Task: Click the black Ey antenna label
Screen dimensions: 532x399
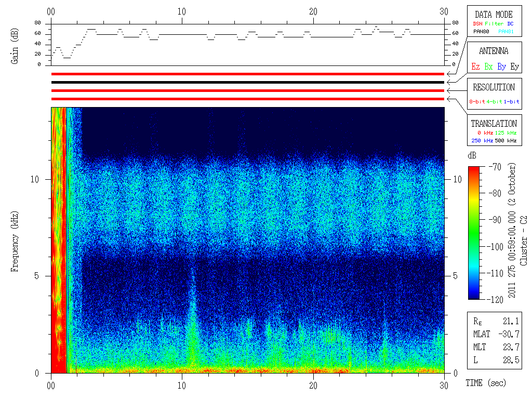Action: tap(515, 66)
